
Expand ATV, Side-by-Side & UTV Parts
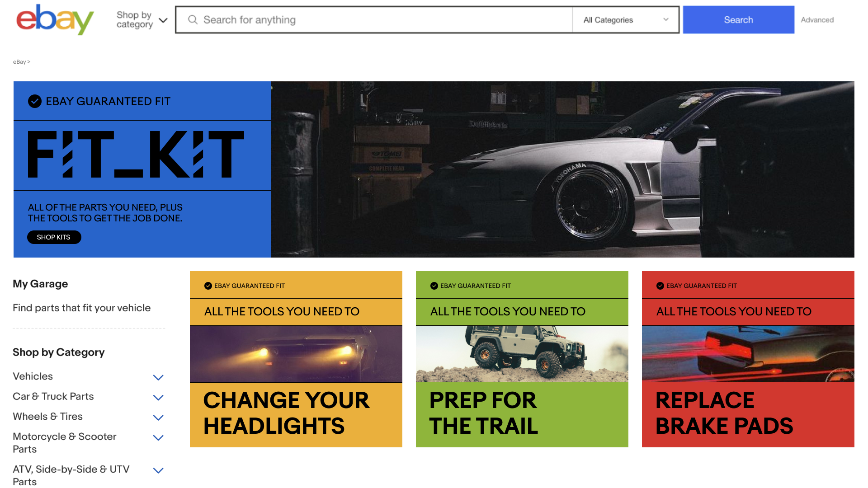pyautogui.click(x=158, y=470)
